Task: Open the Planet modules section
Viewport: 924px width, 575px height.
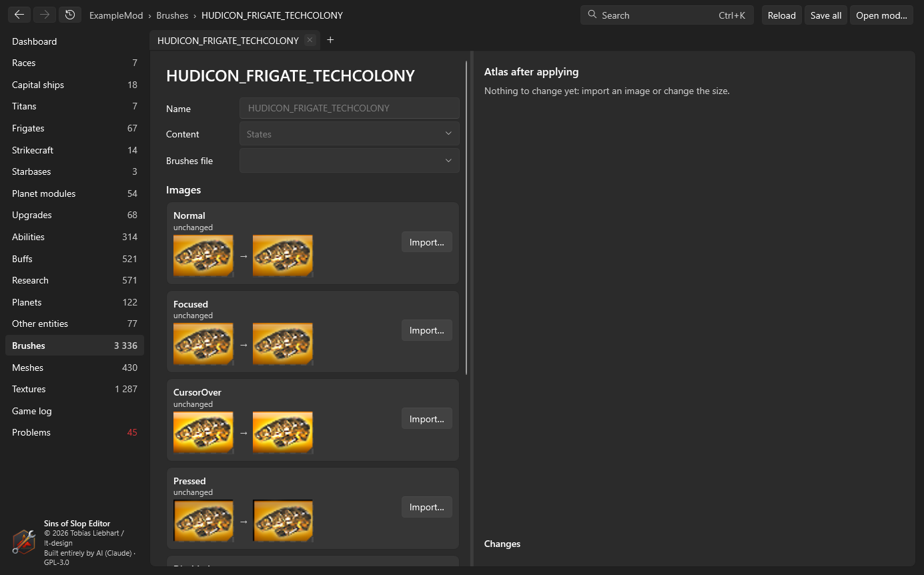Action: (75, 193)
